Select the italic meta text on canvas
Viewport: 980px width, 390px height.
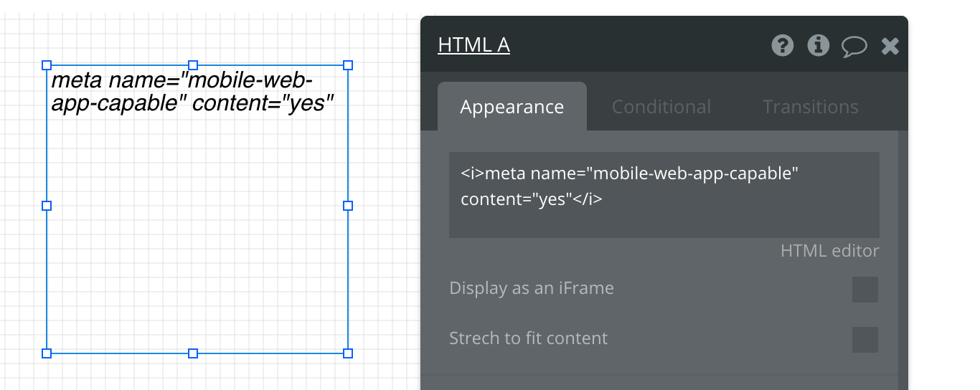(x=192, y=92)
